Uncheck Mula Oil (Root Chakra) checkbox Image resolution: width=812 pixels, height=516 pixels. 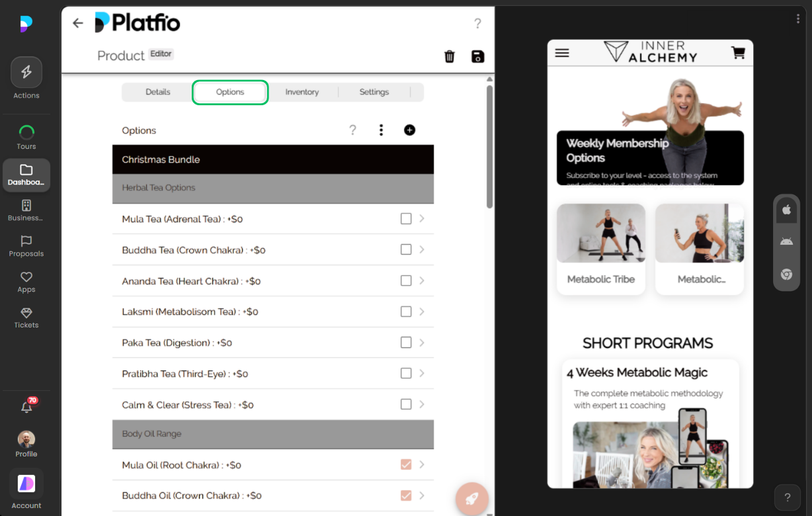coord(406,465)
